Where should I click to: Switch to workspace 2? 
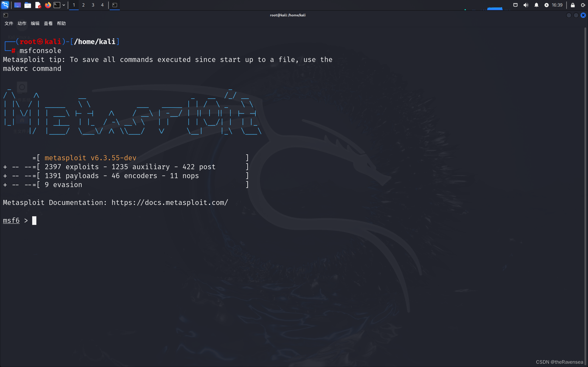[83, 5]
